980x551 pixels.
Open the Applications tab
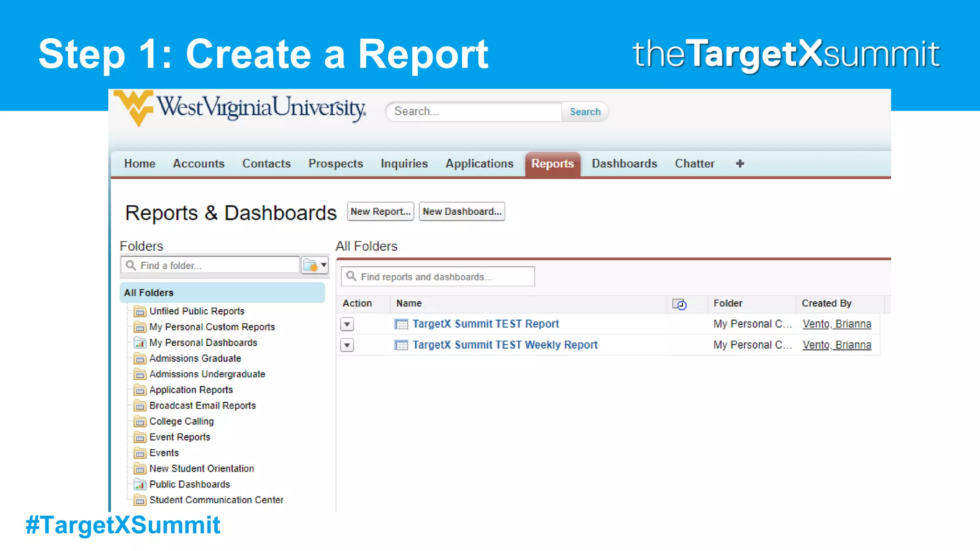(x=479, y=164)
